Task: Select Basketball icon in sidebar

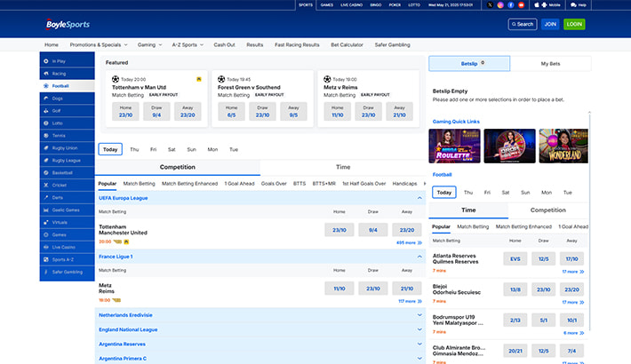Action: tap(46, 172)
